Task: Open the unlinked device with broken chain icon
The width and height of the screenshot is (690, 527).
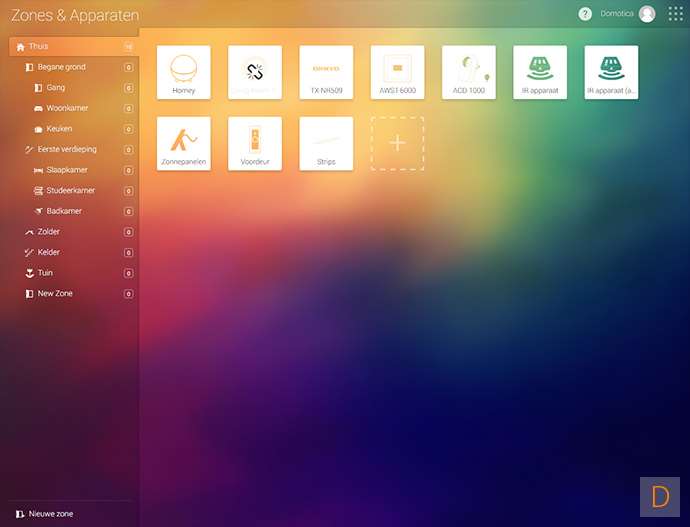Action: coord(255,72)
